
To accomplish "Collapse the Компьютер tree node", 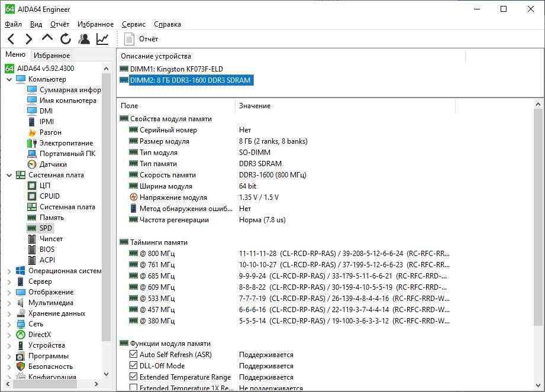I will click(9, 79).
